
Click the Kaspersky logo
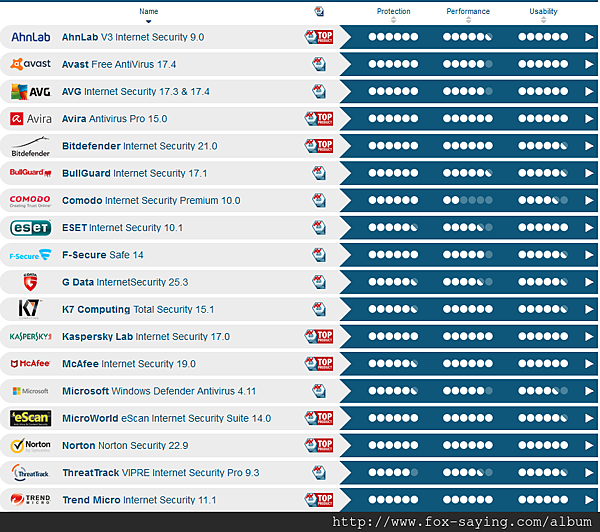(x=31, y=336)
